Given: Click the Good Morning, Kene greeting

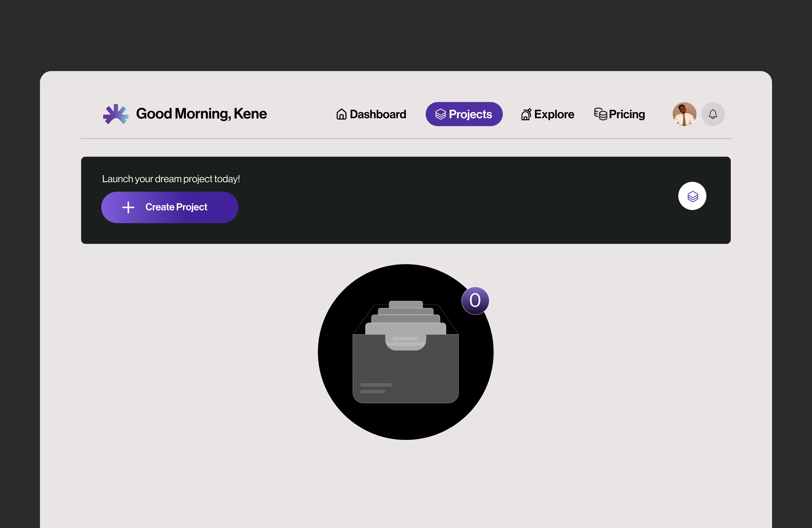Looking at the screenshot, I should coord(201,114).
